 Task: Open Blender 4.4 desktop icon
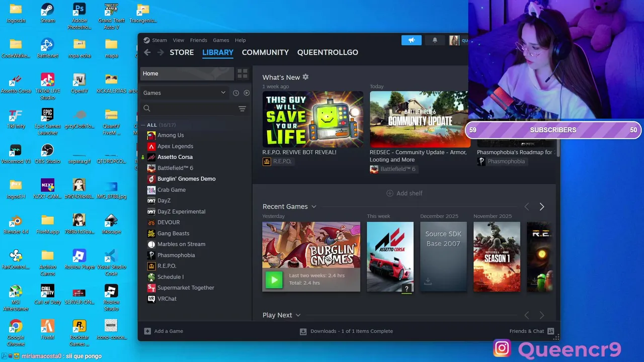pos(16,224)
